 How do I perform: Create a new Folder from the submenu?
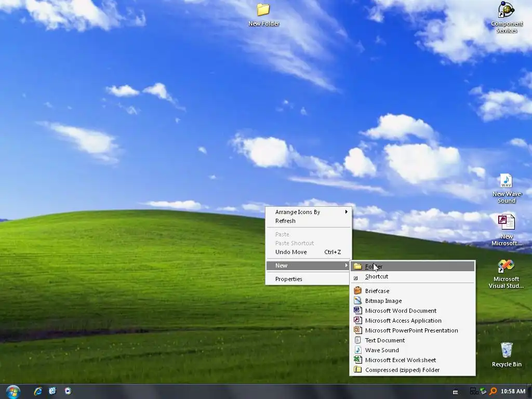[413, 267]
